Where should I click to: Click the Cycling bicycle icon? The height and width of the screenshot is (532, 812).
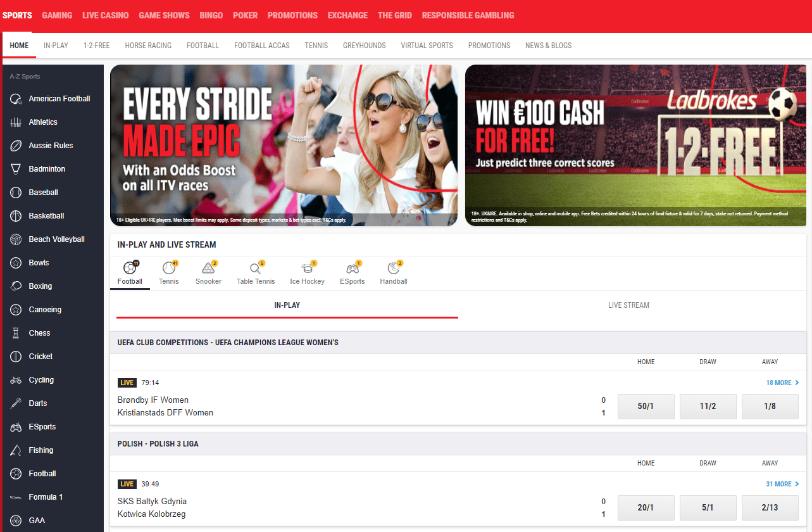(x=16, y=380)
